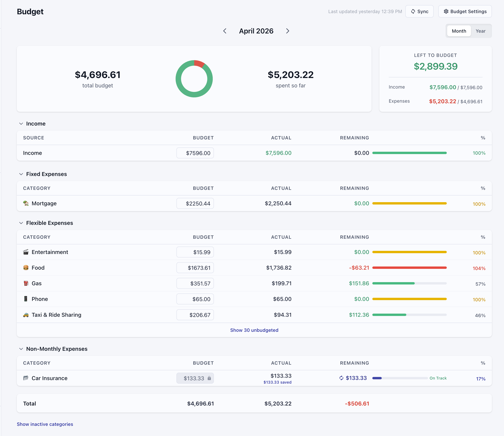Open the Phone category
Image resolution: width=504 pixels, height=436 pixels.
pos(40,299)
